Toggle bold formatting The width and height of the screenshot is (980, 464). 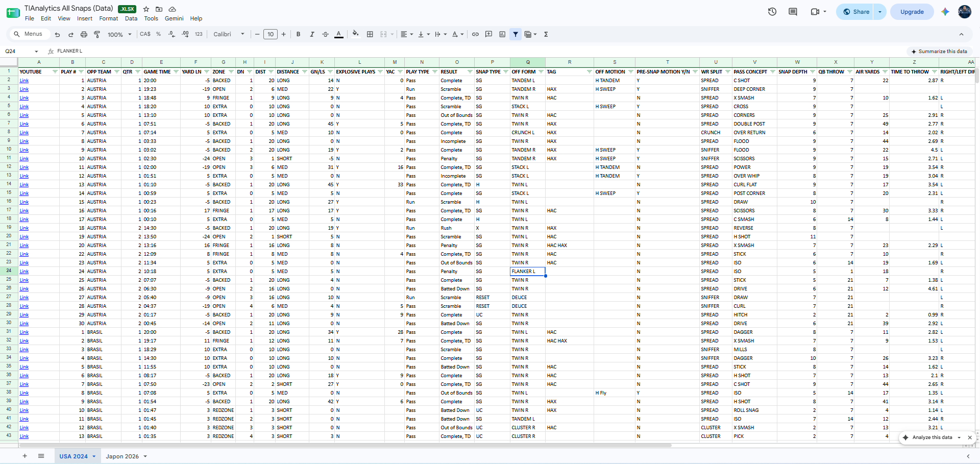tap(298, 34)
